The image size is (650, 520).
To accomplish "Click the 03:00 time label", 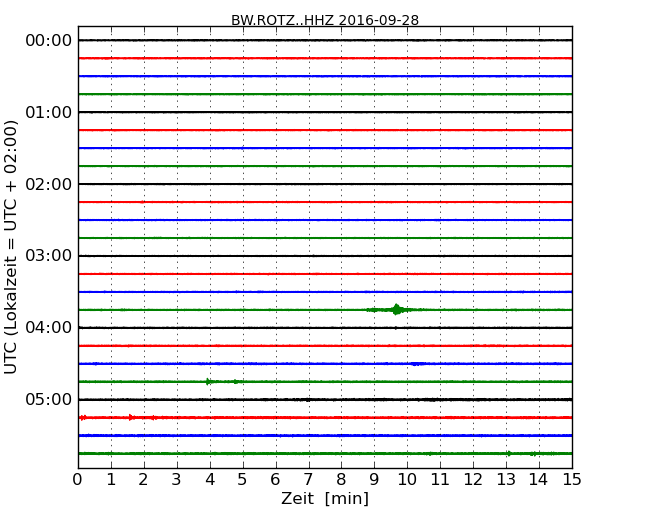I will tap(49, 256).
